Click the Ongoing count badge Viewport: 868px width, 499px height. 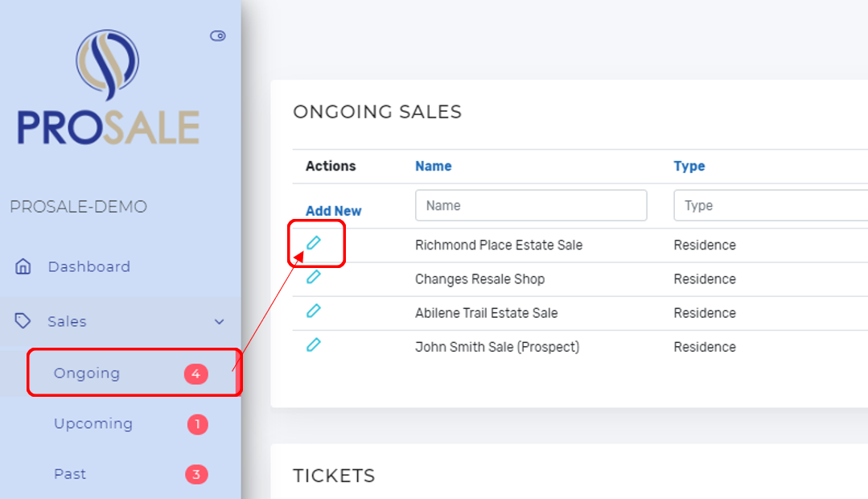tap(196, 373)
